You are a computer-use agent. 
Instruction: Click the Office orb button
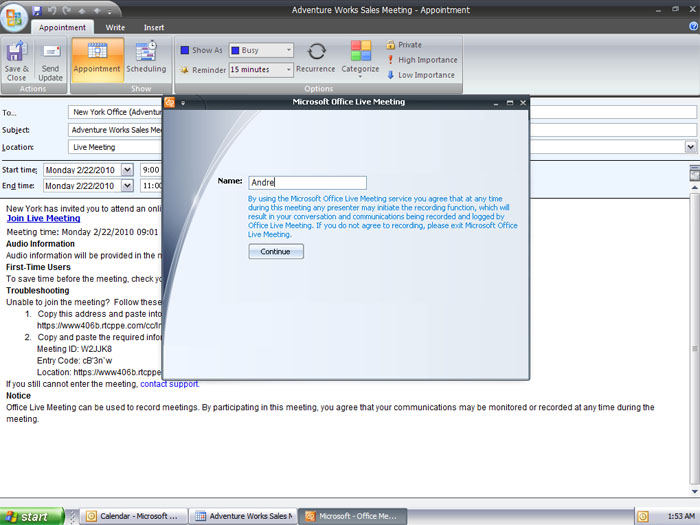point(14,16)
